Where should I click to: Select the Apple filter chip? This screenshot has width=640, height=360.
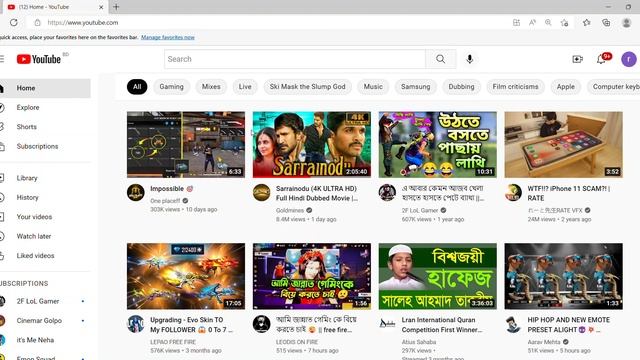[x=566, y=87]
